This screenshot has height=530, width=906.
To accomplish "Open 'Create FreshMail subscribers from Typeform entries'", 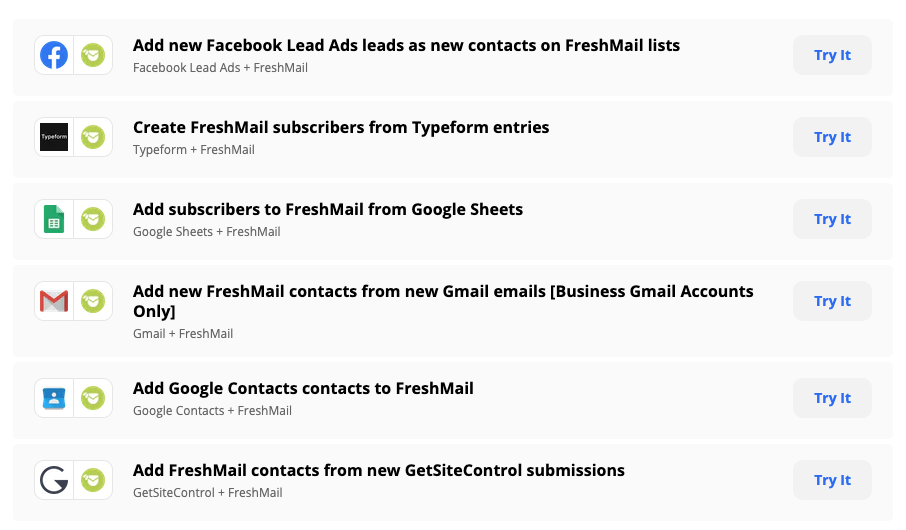I will click(341, 127).
